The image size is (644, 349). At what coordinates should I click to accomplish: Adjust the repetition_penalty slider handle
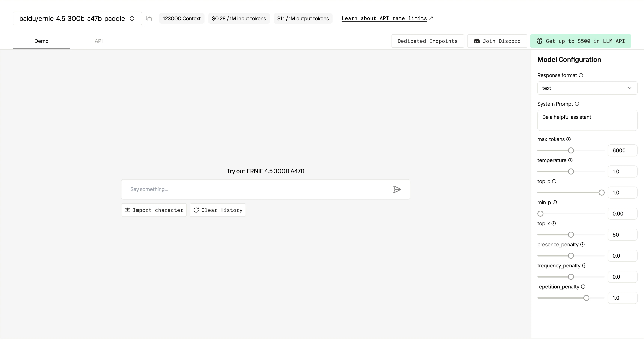click(x=586, y=298)
